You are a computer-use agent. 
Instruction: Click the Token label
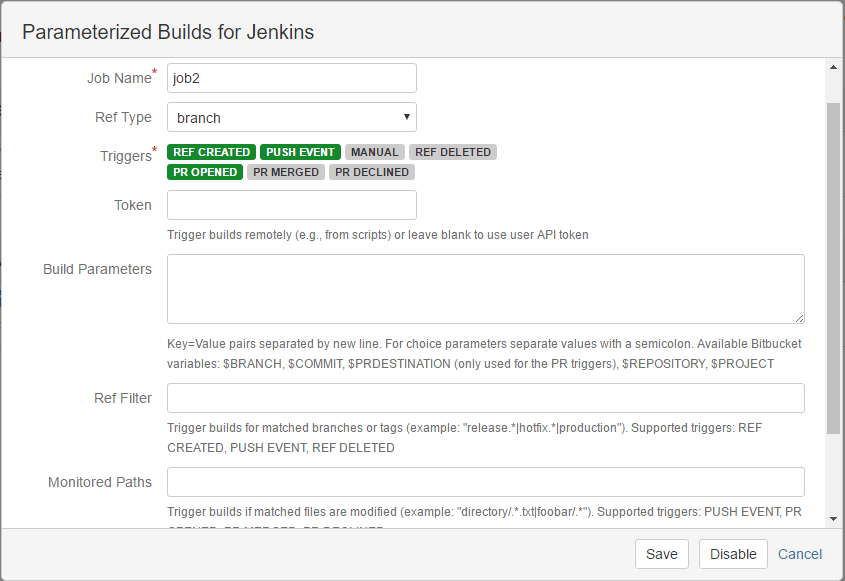point(133,205)
